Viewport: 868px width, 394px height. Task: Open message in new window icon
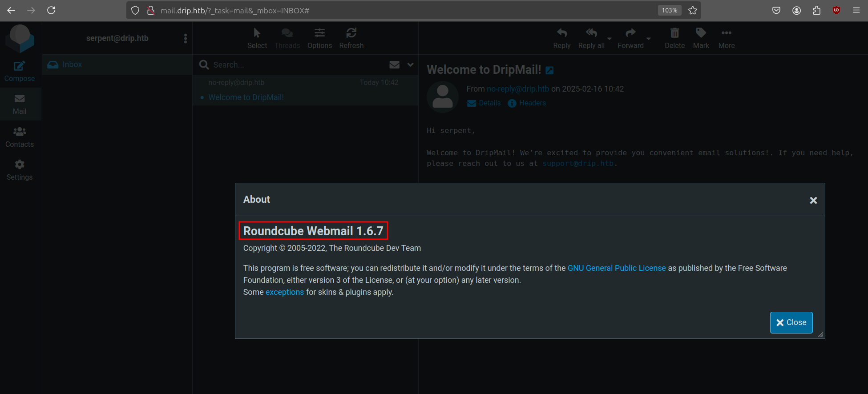point(550,70)
